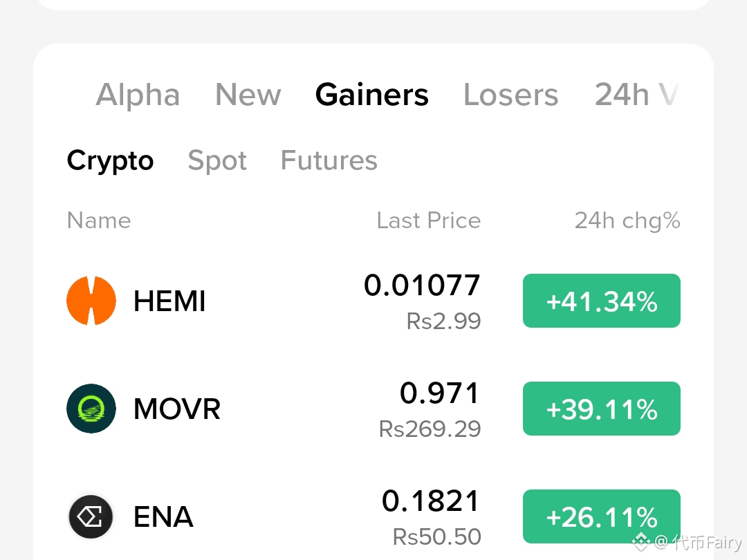Sort by the Name column header

[x=99, y=221]
